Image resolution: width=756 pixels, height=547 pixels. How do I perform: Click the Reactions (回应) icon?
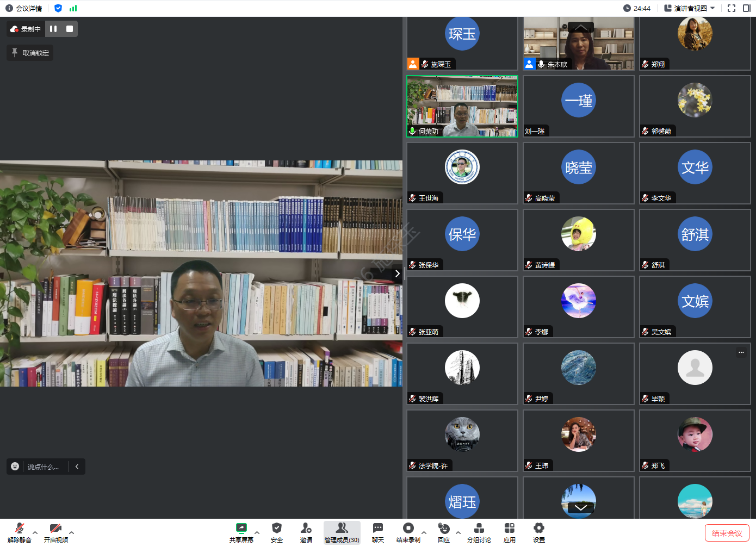click(x=444, y=528)
